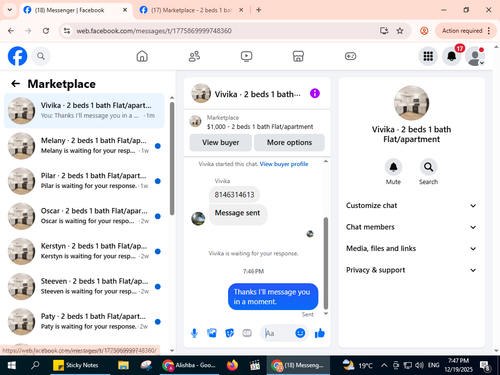Click the conversation list scrollbar
Image resolution: width=500 pixels, height=375 pixels.
coord(172,159)
